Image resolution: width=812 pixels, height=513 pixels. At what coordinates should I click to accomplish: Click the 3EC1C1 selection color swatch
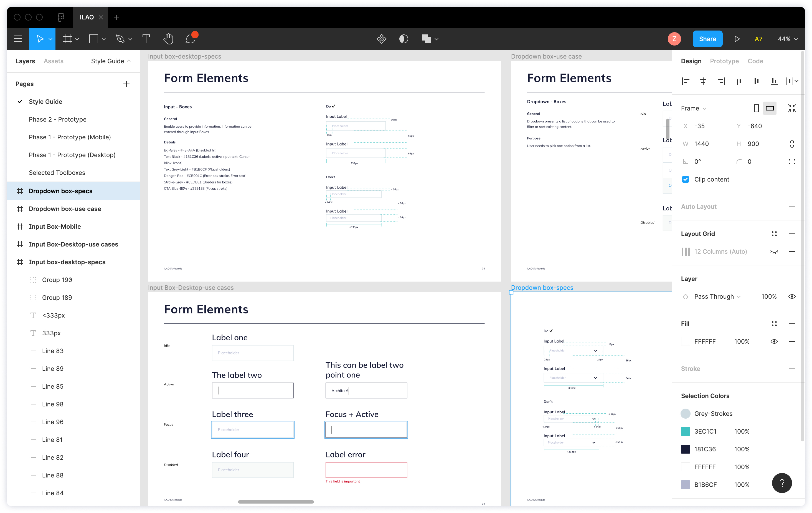coord(685,431)
